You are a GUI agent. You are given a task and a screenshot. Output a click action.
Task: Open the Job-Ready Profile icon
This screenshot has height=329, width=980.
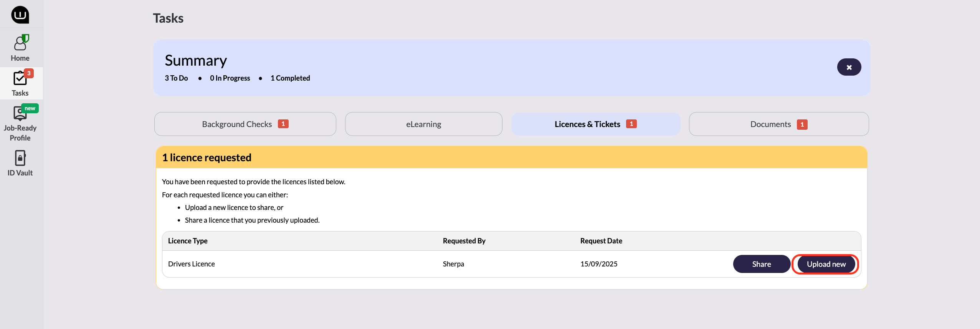[x=19, y=114]
